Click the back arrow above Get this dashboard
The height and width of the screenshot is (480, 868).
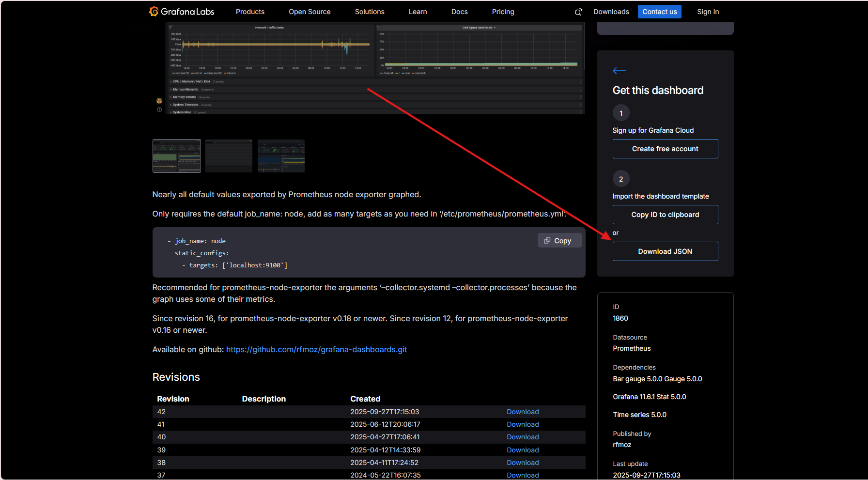620,71
